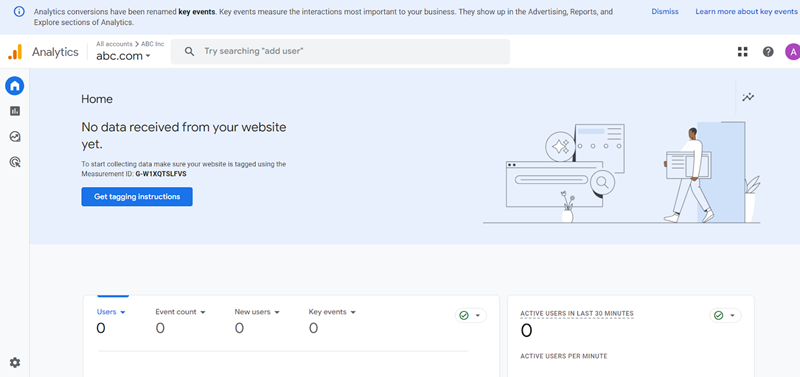Click Measurement ID G-W1XQTSLFVS text
Viewport: 800px width, 377px height.
click(161, 173)
